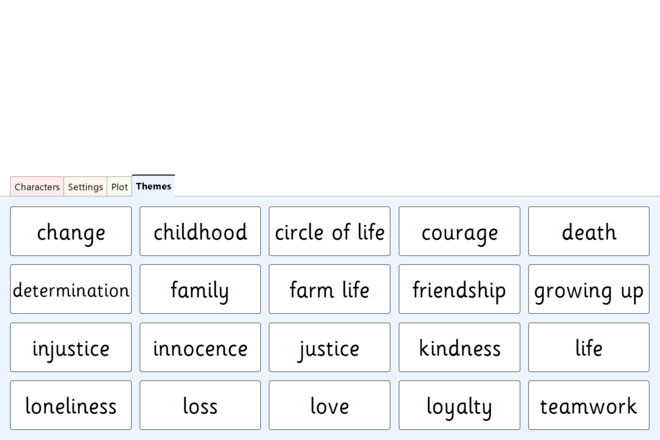
Task: Click the Themes tab
Action: [x=153, y=186]
